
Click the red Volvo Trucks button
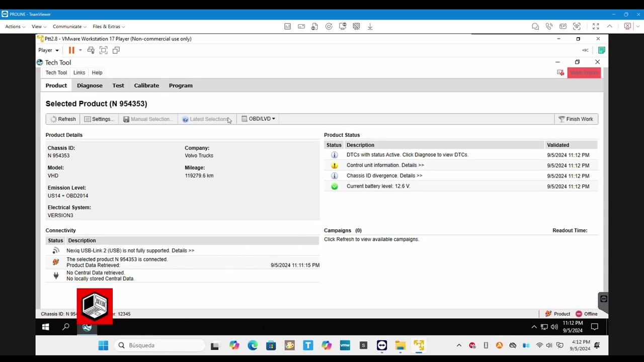pyautogui.click(x=584, y=72)
